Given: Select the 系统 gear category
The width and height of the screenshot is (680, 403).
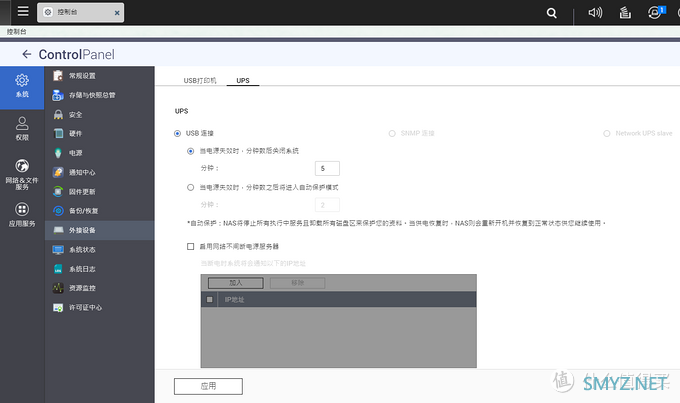Looking at the screenshot, I should pyautogui.click(x=22, y=86).
